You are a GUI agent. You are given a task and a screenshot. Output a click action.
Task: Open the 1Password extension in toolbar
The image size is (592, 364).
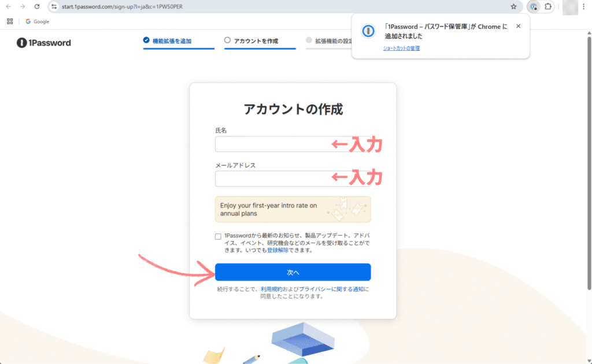(534, 6)
